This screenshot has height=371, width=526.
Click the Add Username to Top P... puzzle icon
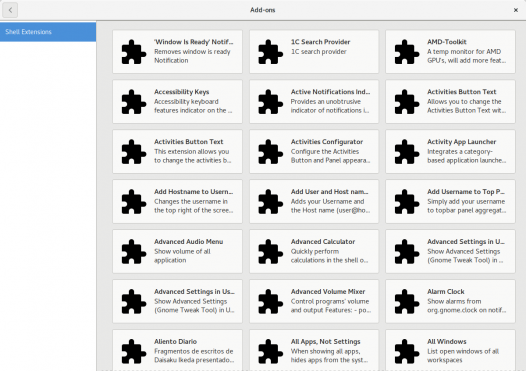click(x=407, y=202)
